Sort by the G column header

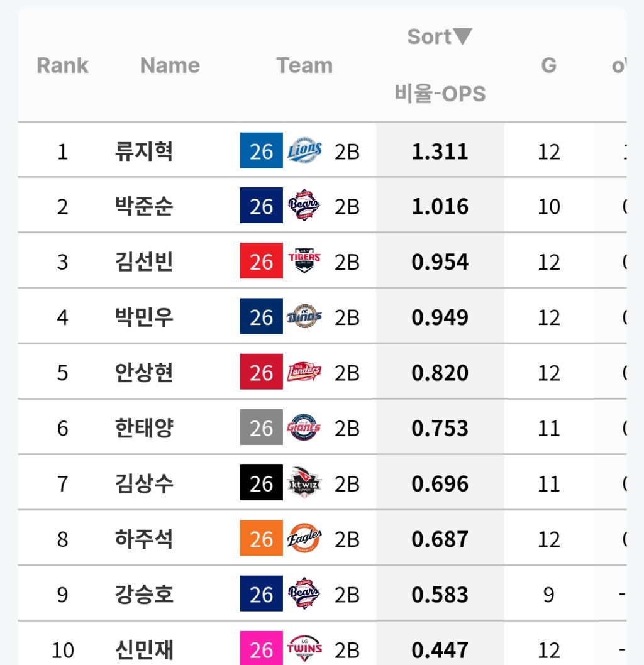(x=548, y=65)
